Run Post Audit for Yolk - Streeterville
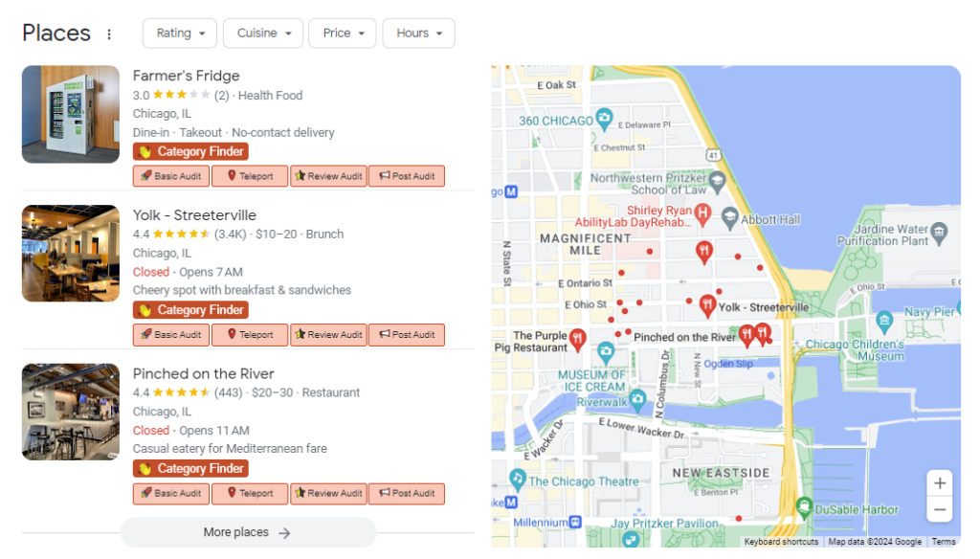 407,334
